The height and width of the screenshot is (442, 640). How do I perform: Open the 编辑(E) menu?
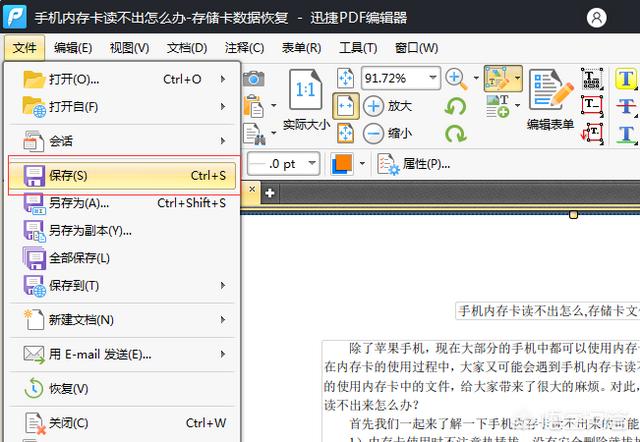(73, 48)
